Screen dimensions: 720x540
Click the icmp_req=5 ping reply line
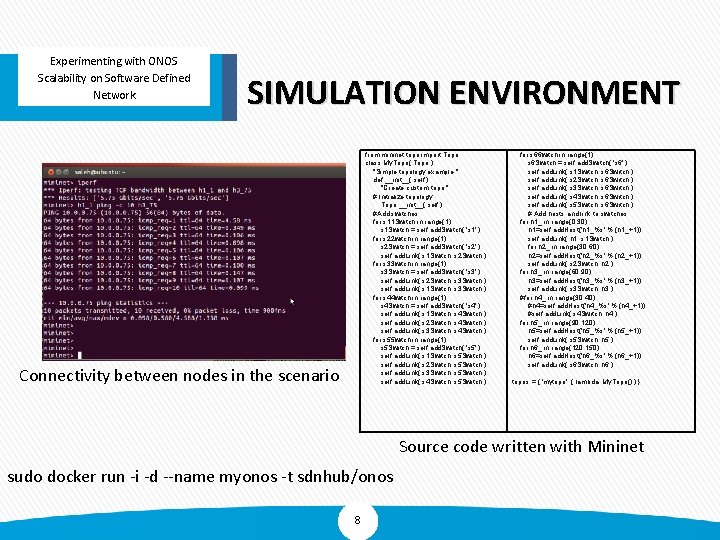click(x=149, y=251)
